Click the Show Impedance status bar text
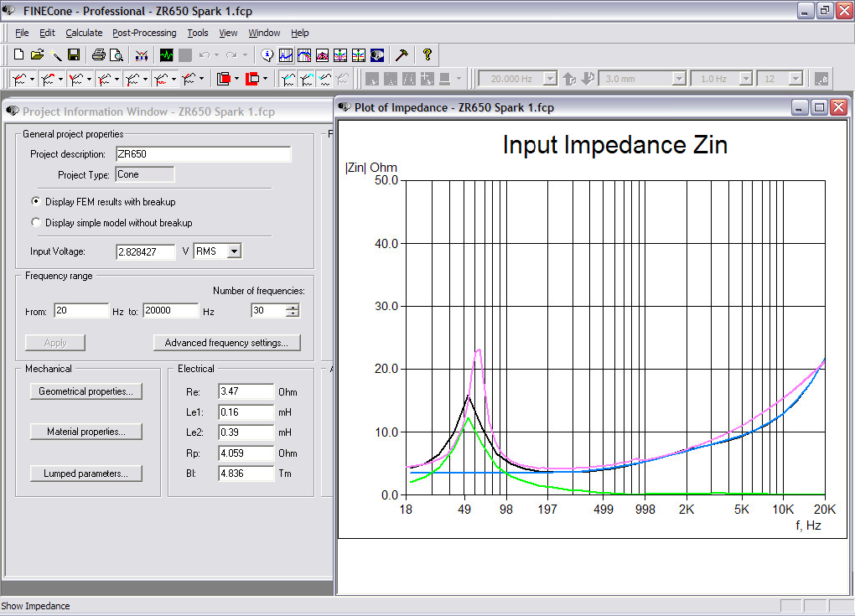Image resolution: width=855 pixels, height=616 pixels. coord(35,606)
